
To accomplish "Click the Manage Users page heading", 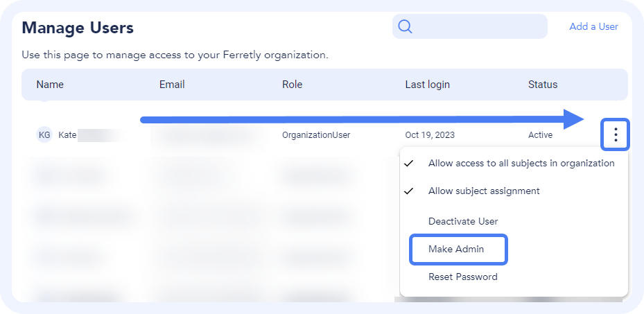I will tap(78, 28).
